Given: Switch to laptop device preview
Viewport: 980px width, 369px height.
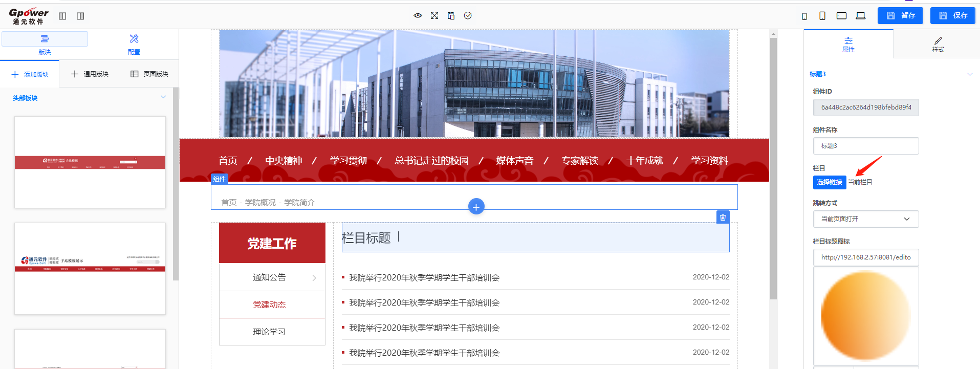Looking at the screenshot, I should coord(861,16).
